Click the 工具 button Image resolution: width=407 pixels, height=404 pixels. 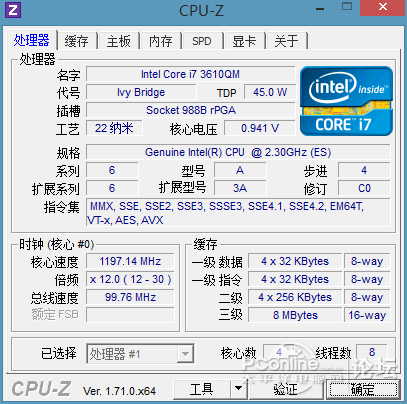[x=201, y=389]
